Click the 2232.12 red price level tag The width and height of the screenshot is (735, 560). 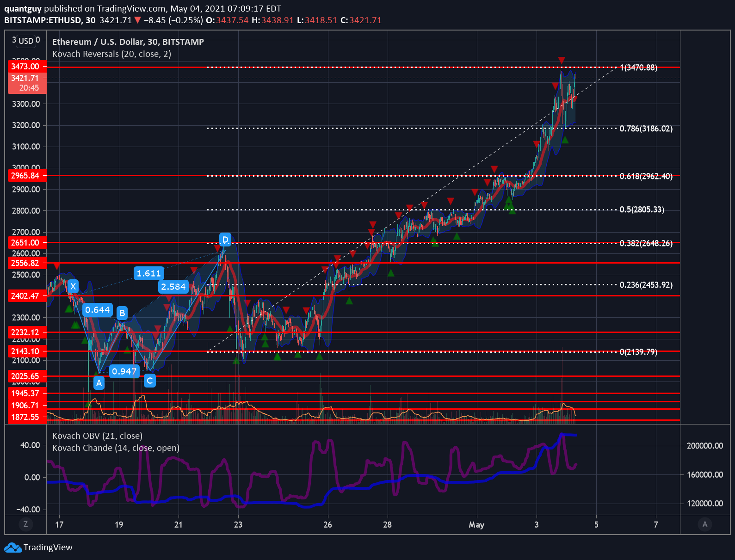27,332
